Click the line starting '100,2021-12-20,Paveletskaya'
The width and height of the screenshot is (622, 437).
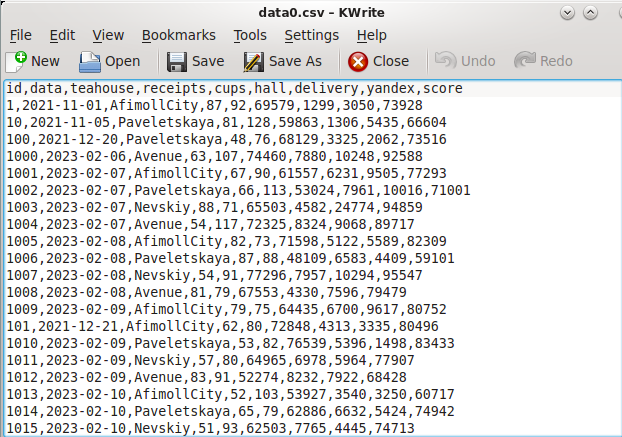pos(227,139)
